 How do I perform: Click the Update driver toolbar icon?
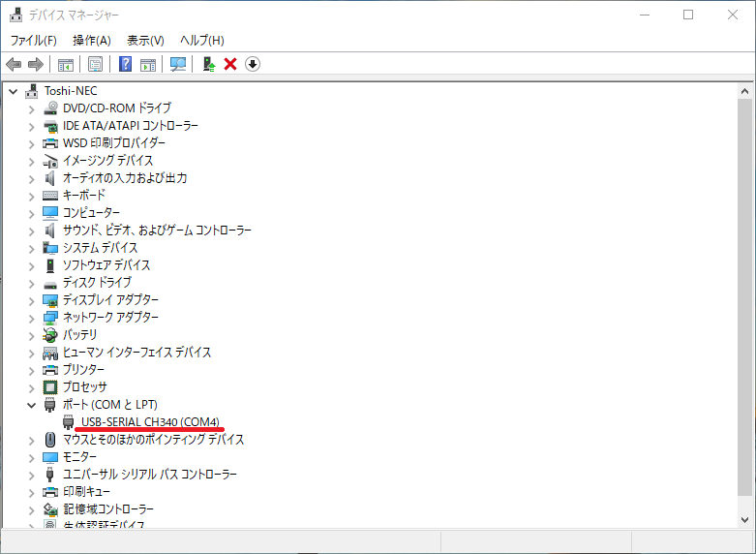209,64
